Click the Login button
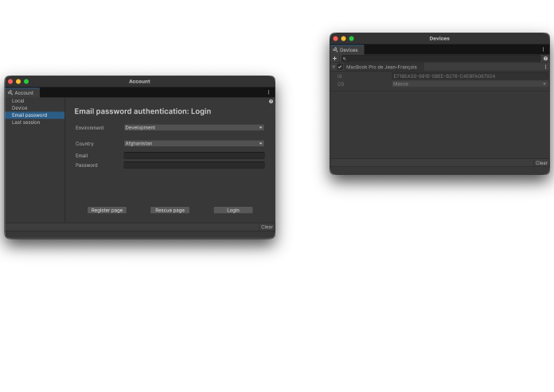Viewport: 554px width, 392px height. [x=233, y=210]
